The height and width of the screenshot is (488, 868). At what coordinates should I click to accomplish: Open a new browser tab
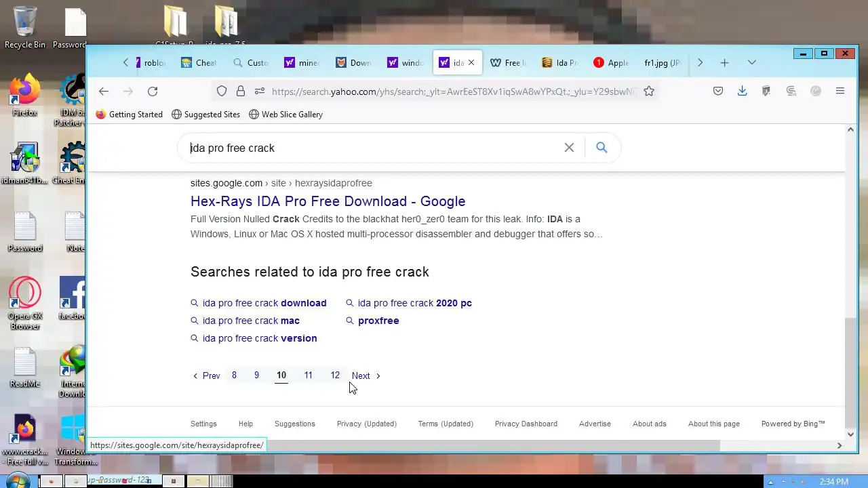click(724, 63)
